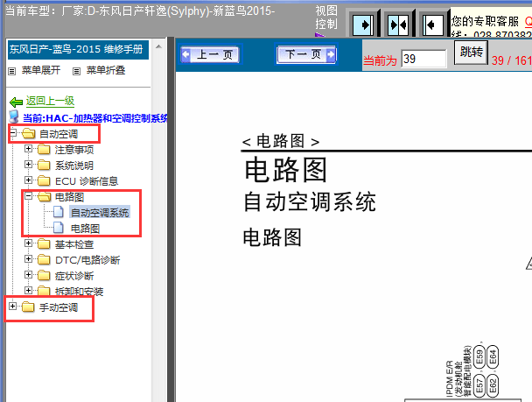Click 菜单折叠 to collapse the menu
Viewport: 532px width, 402px height.
[106, 70]
